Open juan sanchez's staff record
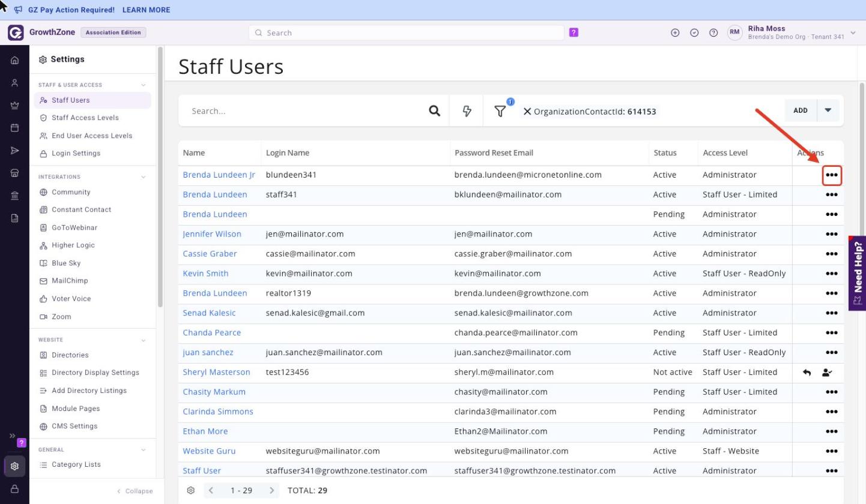This screenshot has width=866, height=504. coord(208,352)
